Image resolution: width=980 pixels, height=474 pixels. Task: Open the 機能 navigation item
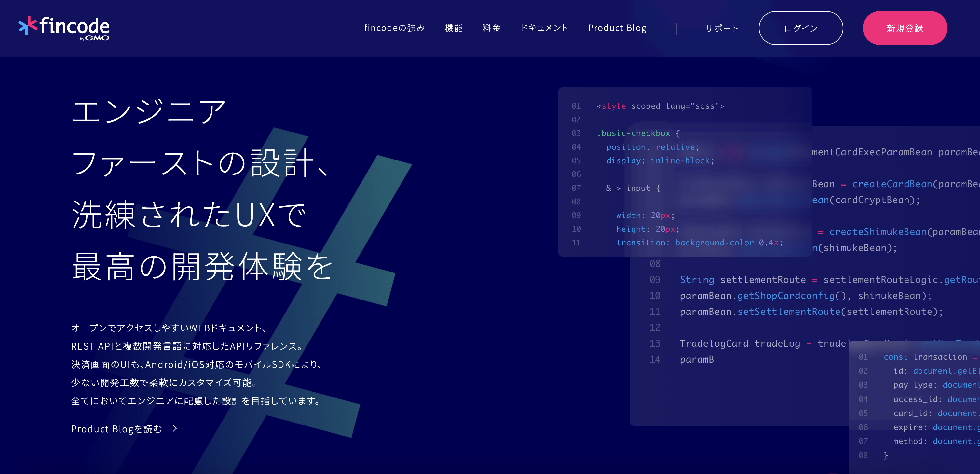pos(454,28)
